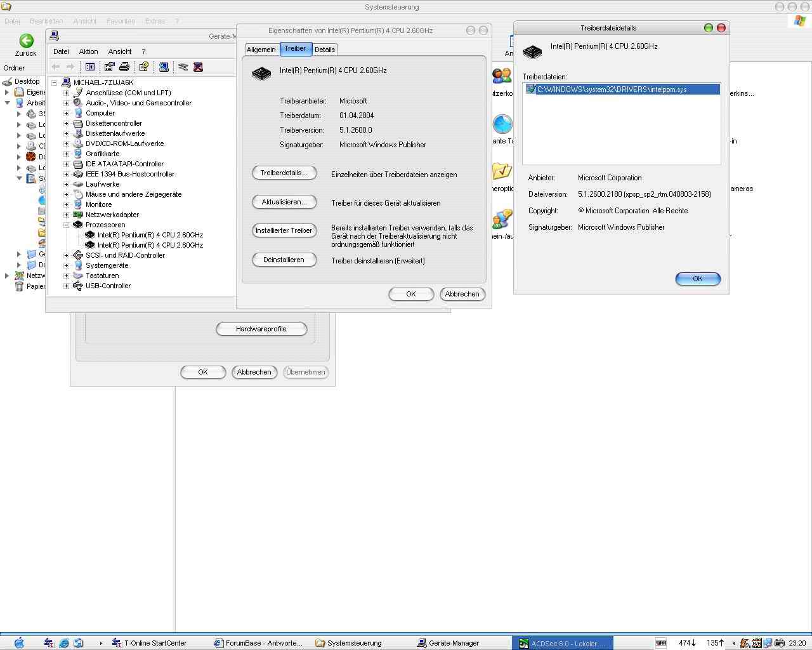812x650 pixels.
Task: Click the gray device icon left of uninstall
Action: tap(183, 67)
